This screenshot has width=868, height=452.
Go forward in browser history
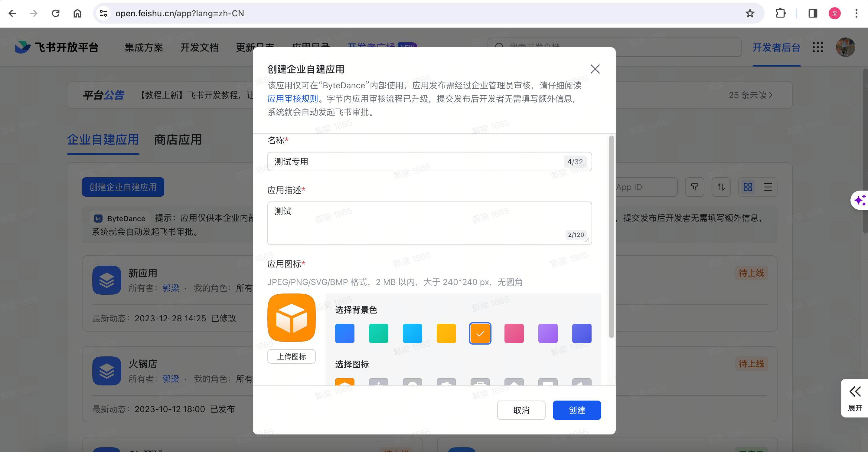34,14
